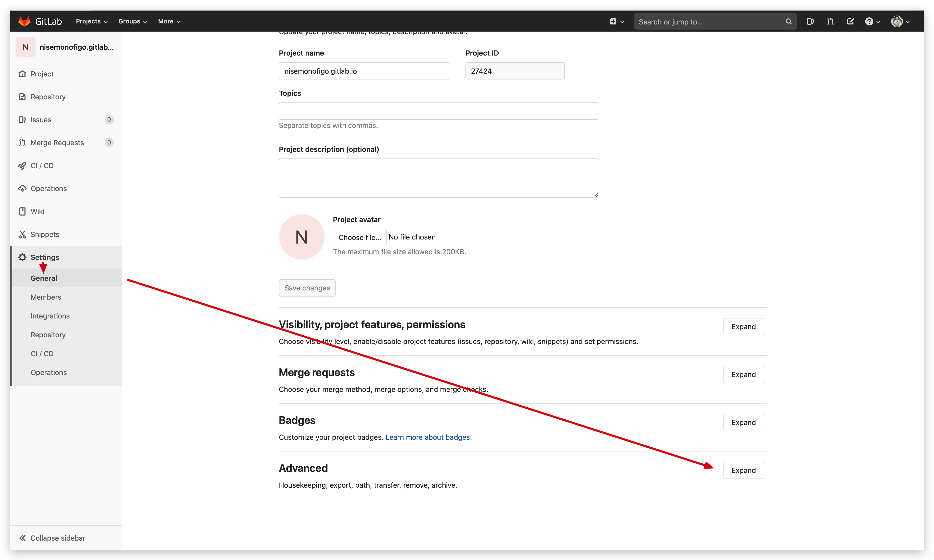Click into the Topics input field
The image size is (934, 560).
point(439,111)
